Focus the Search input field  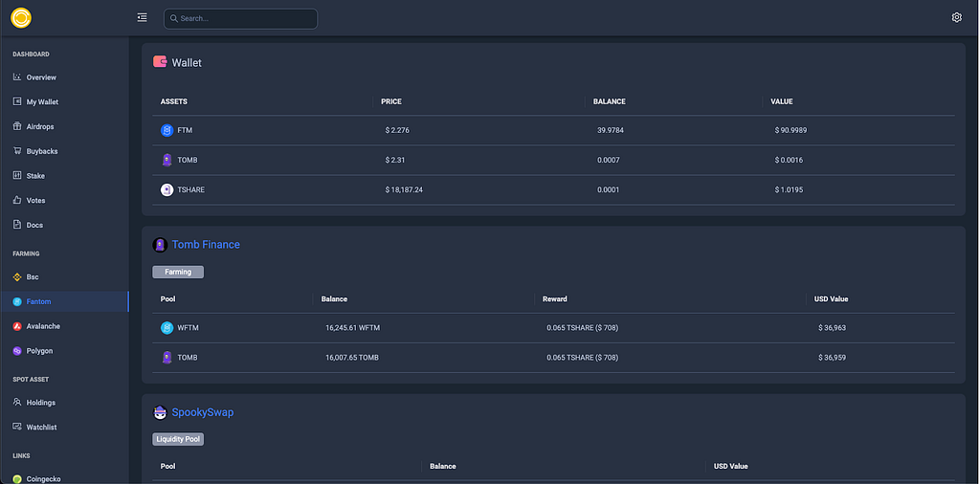click(x=240, y=19)
